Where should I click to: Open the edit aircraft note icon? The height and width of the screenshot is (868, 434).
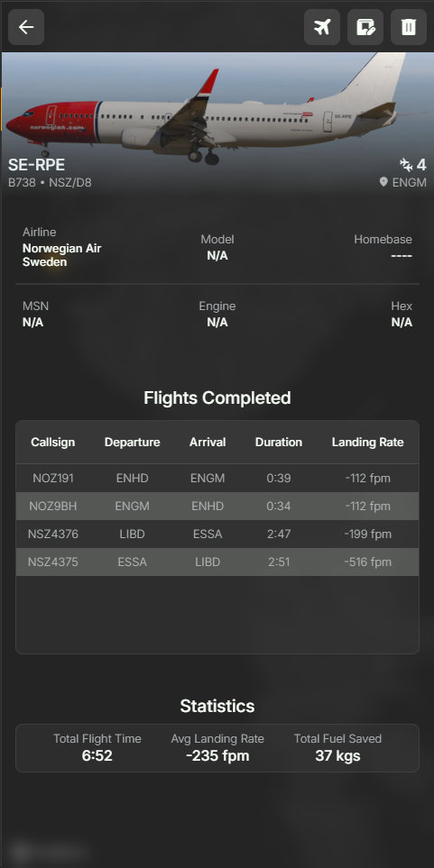(x=365, y=27)
